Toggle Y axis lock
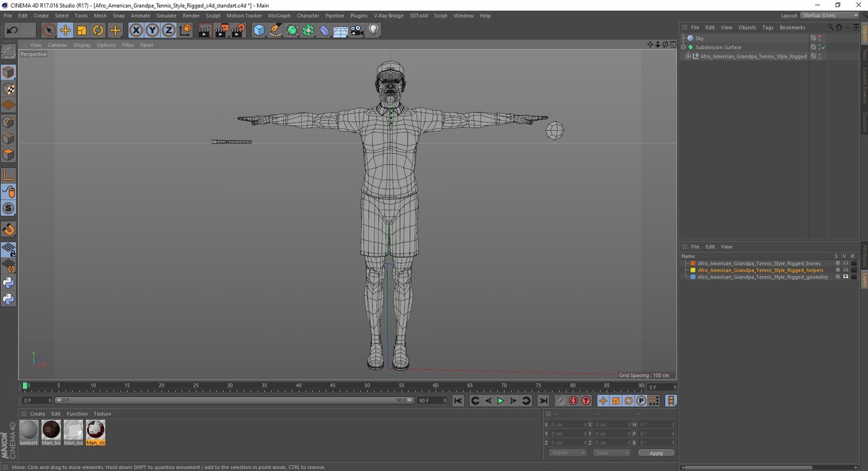The image size is (868, 471). pos(152,30)
